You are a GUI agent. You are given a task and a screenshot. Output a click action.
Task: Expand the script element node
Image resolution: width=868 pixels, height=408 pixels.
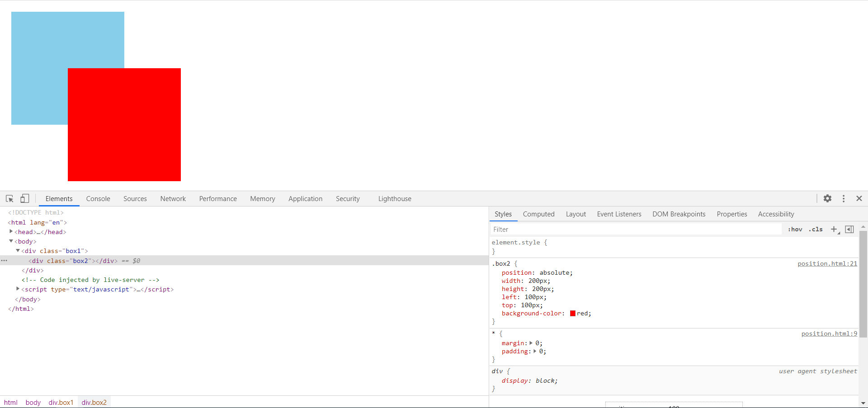pos(18,289)
